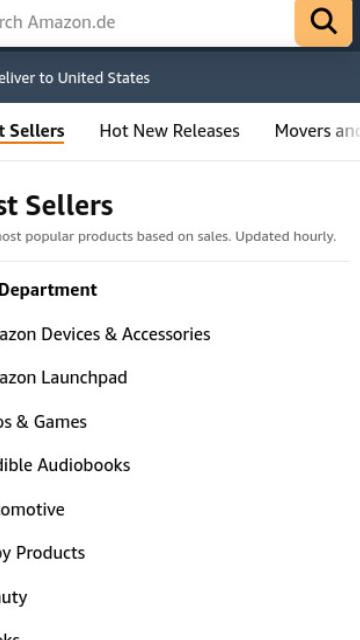Go to Apps & Games best sellers
360x640 pixels.
click(x=43, y=422)
